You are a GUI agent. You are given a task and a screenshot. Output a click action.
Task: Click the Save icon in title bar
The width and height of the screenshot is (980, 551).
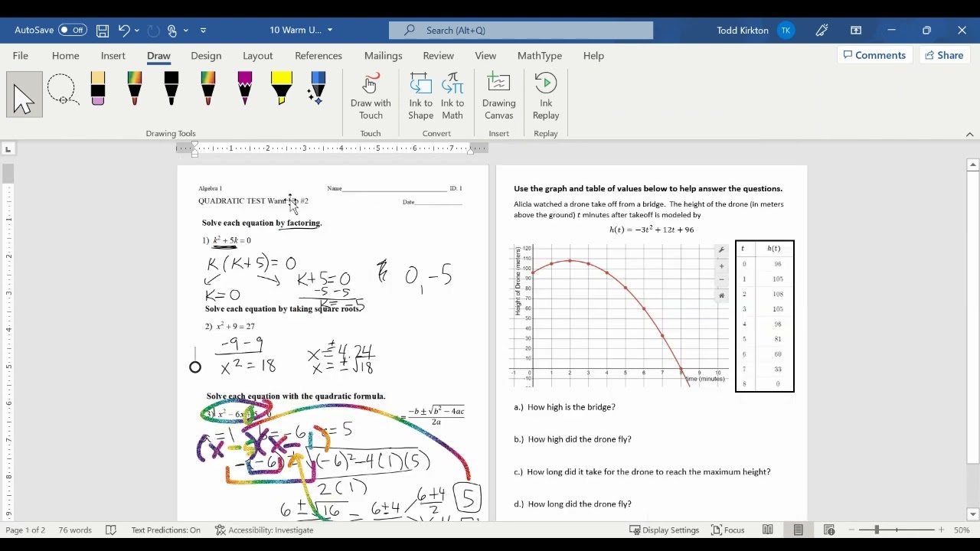coord(103,31)
